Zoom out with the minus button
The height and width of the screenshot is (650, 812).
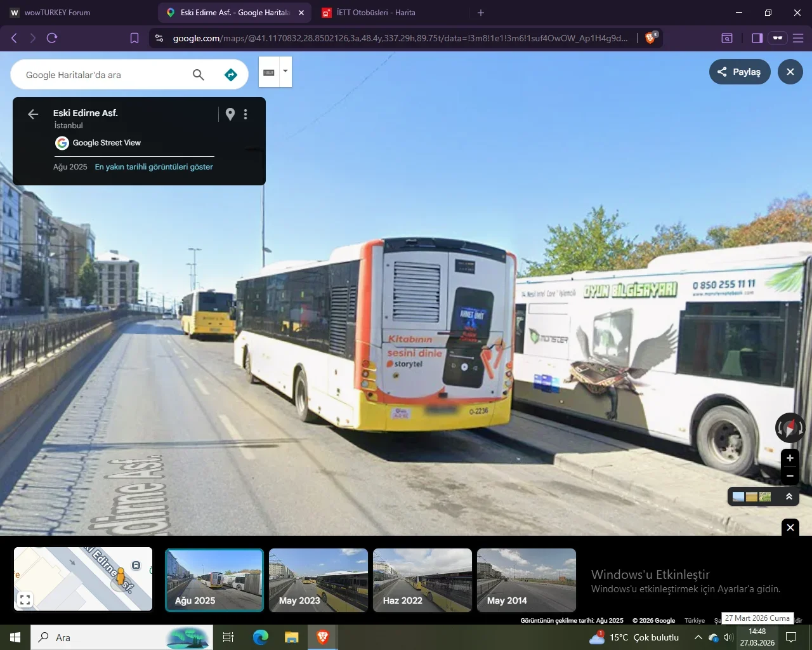tap(790, 475)
